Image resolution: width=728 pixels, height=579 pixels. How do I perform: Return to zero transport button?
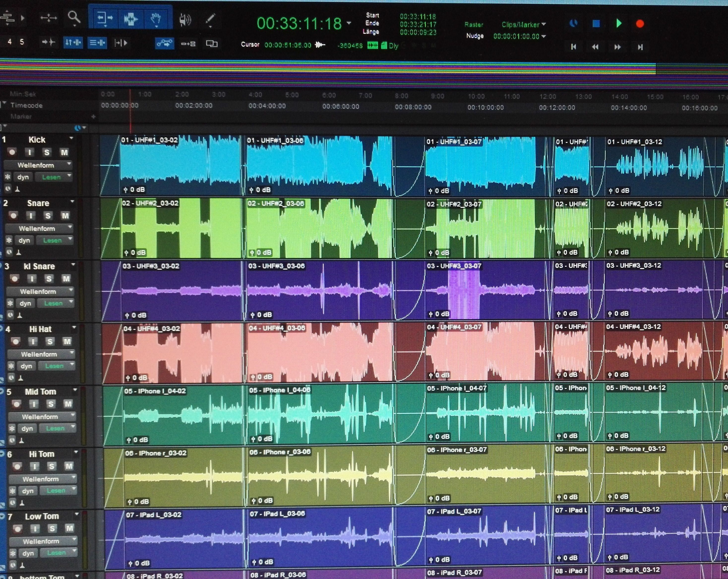(x=573, y=47)
